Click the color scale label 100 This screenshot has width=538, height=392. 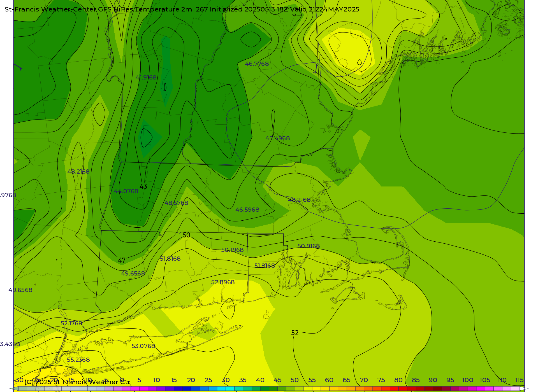[467, 380]
